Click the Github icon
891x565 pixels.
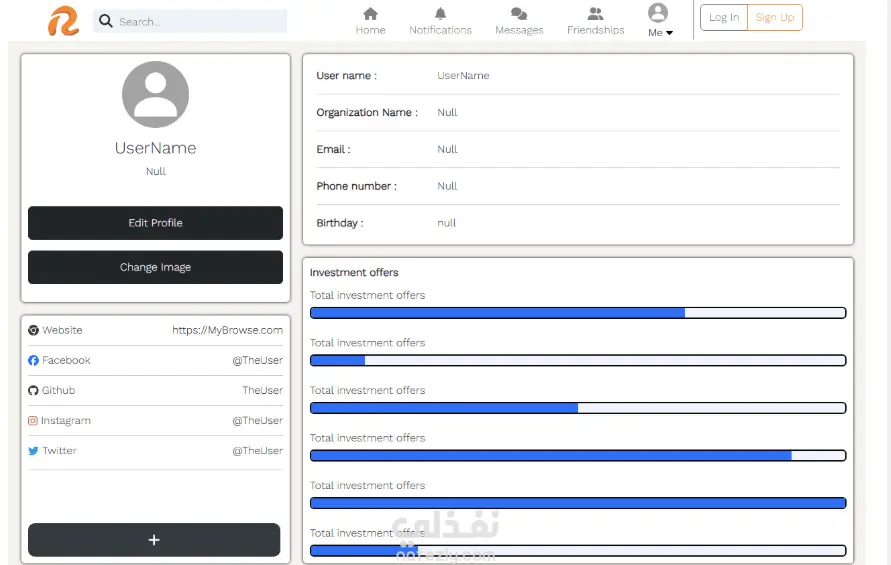coord(34,390)
